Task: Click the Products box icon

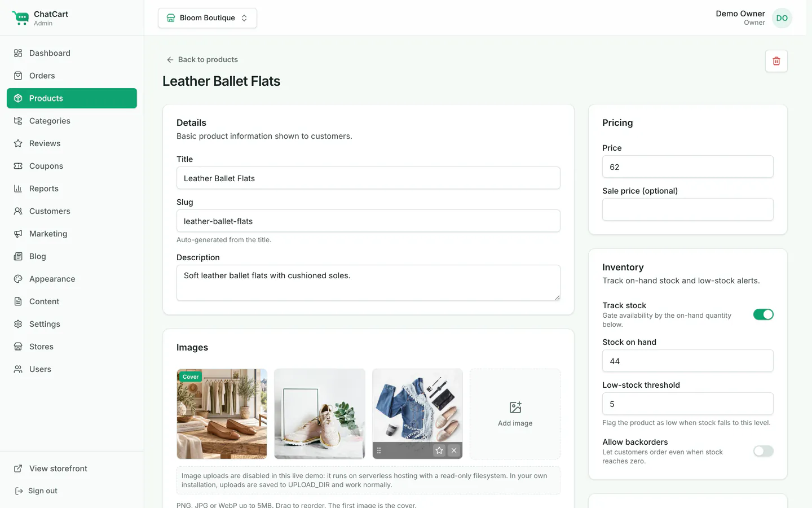Action: [x=18, y=98]
